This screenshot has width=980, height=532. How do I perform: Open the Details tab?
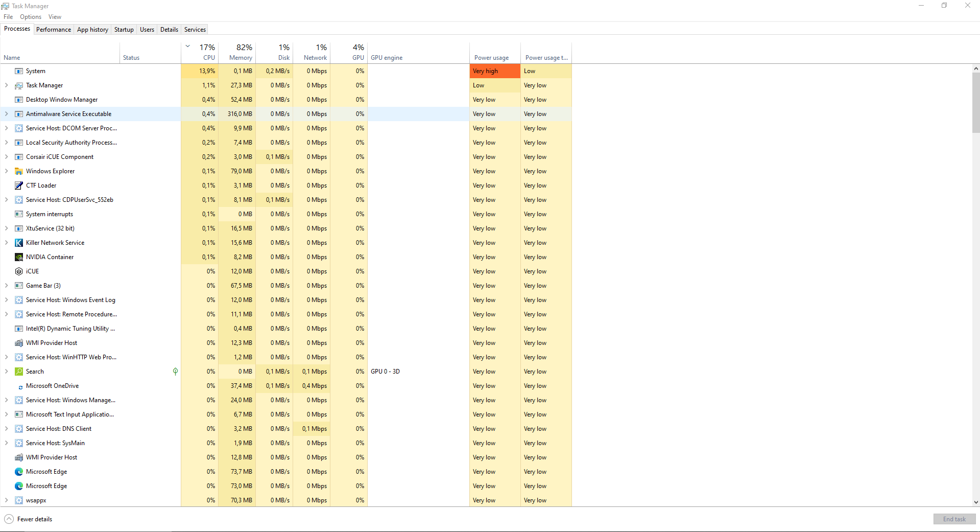click(x=169, y=30)
